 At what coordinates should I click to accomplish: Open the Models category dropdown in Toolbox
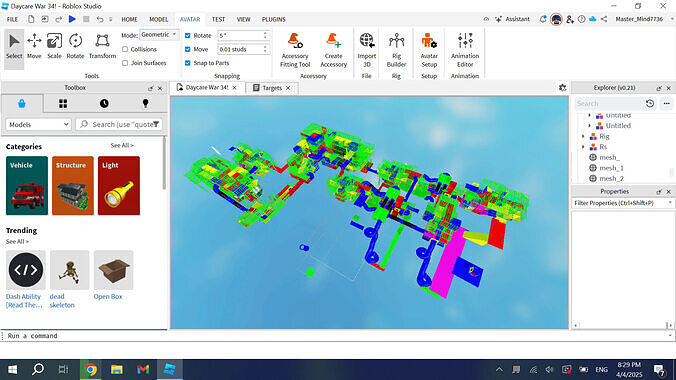click(38, 124)
